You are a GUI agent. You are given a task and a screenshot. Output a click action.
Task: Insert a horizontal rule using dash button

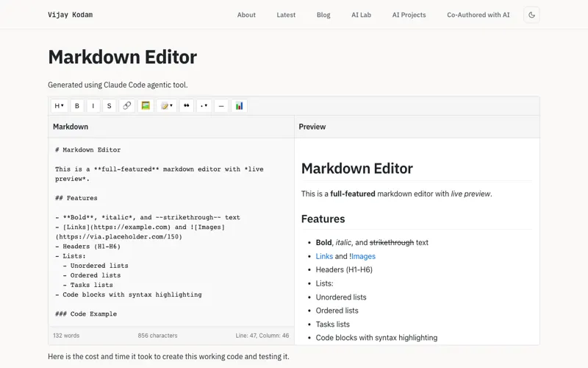(x=221, y=106)
